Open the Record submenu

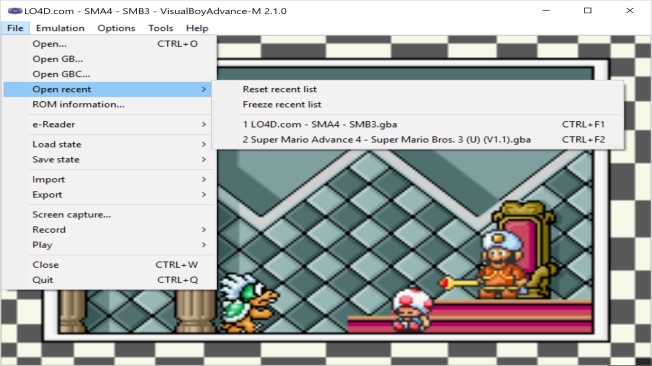click(109, 230)
